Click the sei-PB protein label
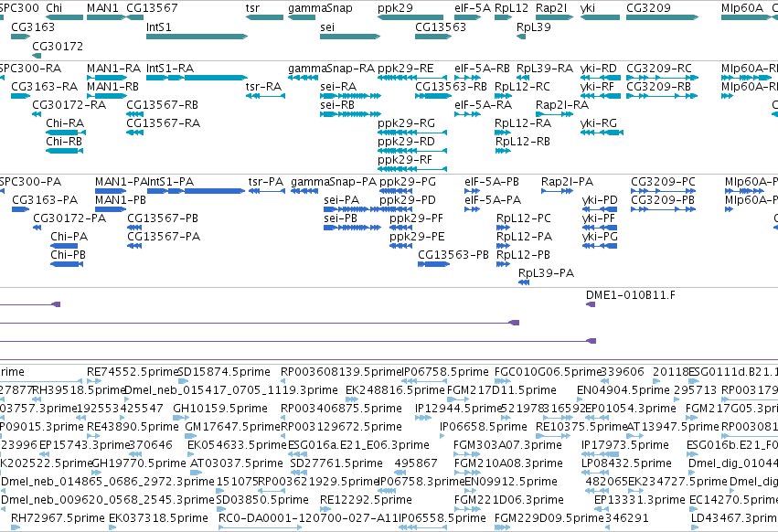The height and width of the screenshot is (532, 778). [340, 218]
